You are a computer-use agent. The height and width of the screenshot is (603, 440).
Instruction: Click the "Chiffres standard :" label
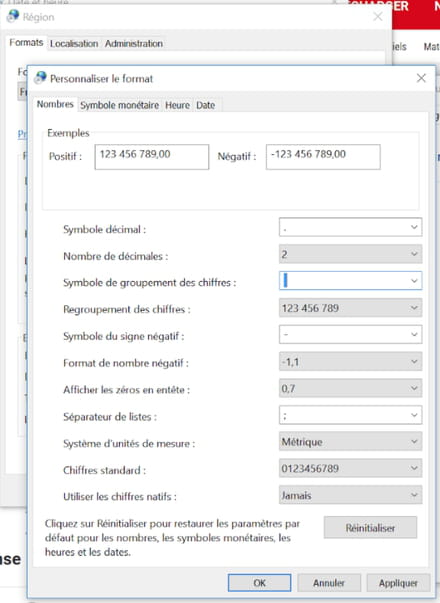(x=105, y=470)
